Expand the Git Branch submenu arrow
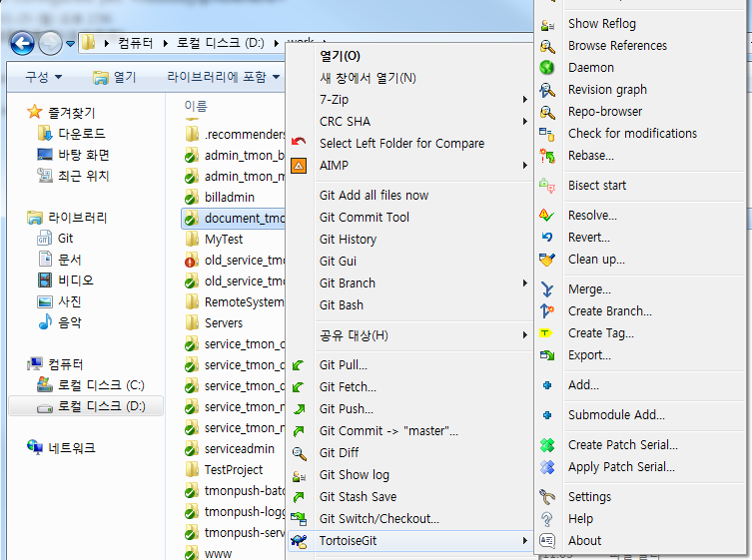 coord(524,283)
